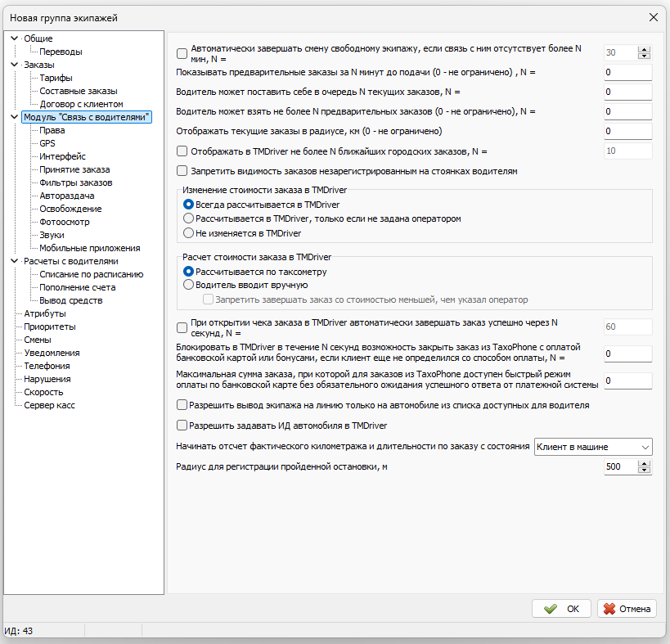
Task: Collapse the Расчеты с водителями node
Action: click(x=14, y=261)
